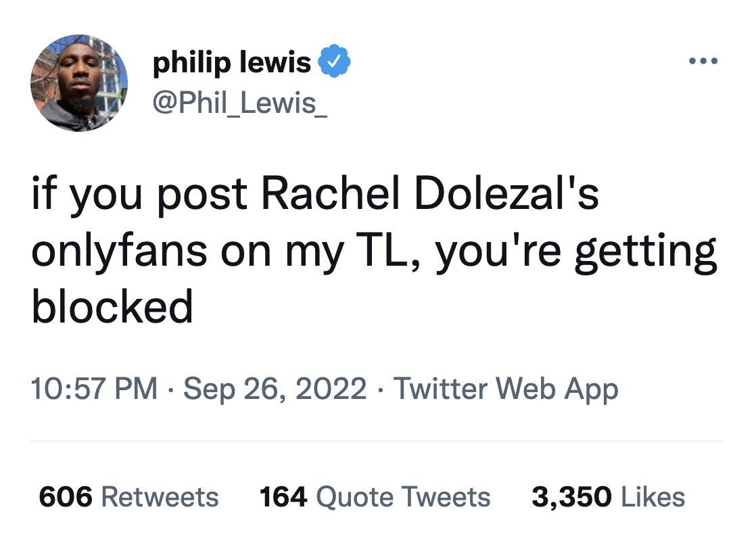Click the three-dot menu at top right
The image size is (756, 545).
(705, 60)
